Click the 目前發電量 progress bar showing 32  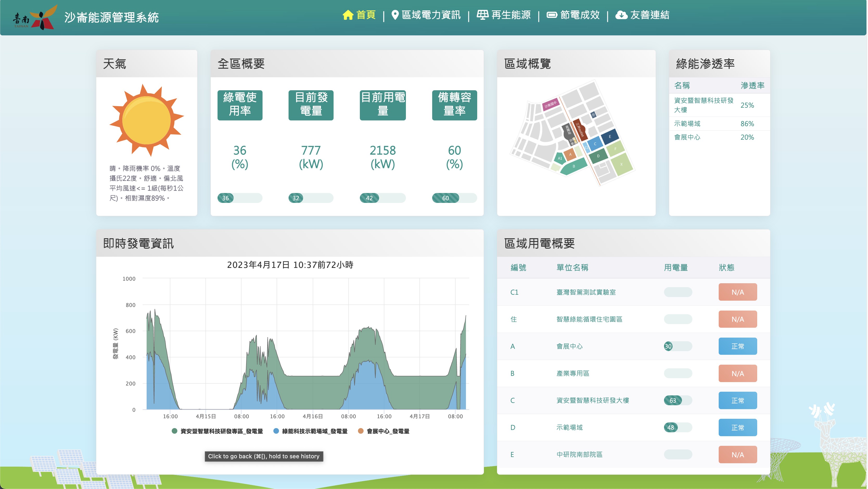311,198
